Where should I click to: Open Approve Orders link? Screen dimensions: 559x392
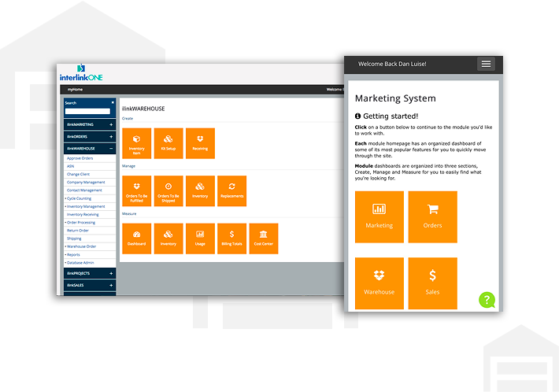pyautogui.click(x=80, y=158)
